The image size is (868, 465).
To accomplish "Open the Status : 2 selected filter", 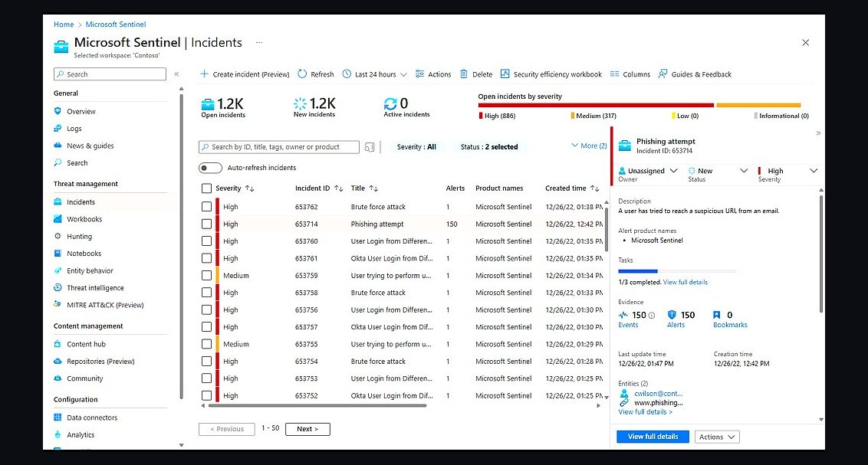I will coord(488,147).
